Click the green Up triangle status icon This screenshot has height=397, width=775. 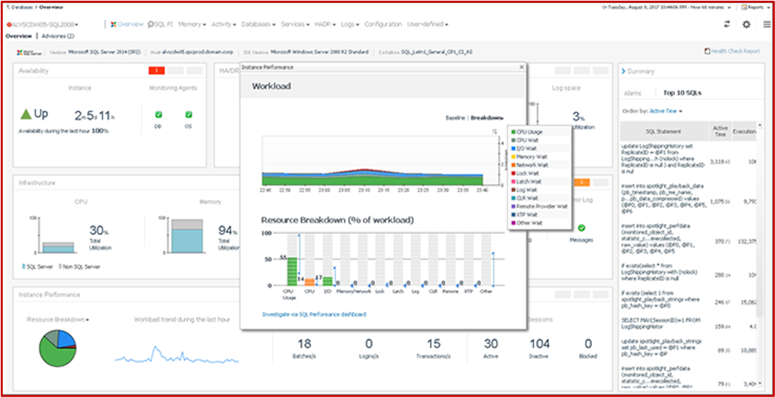point(26,114)
